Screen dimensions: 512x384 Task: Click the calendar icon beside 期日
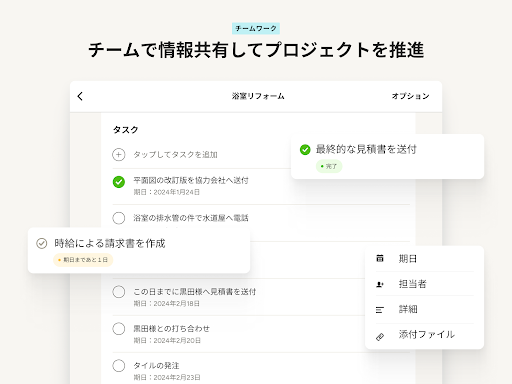click(x=380, y=258)
